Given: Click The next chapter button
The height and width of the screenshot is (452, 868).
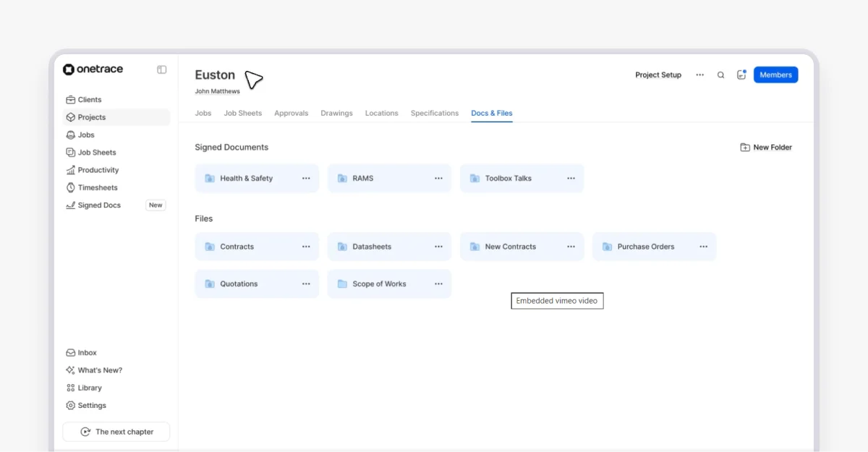Looking at the screenshot, I should coord(116,432).
